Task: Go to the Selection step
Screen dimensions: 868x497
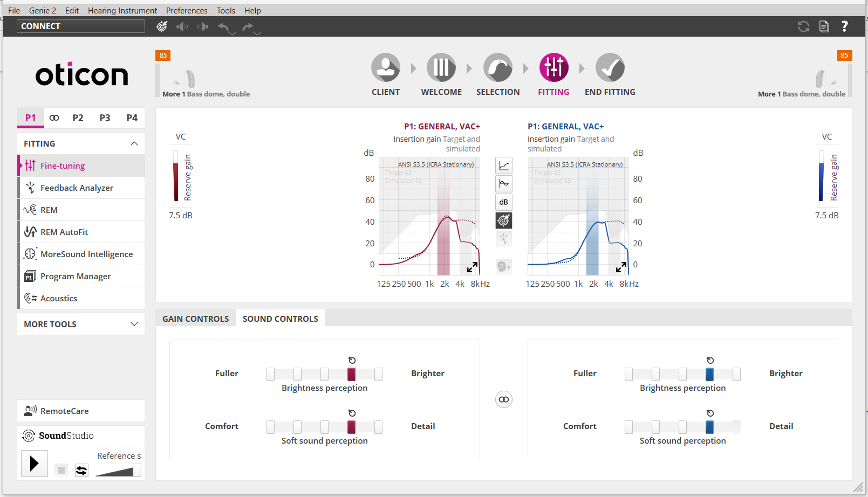Action: click(x=498, y=75)
